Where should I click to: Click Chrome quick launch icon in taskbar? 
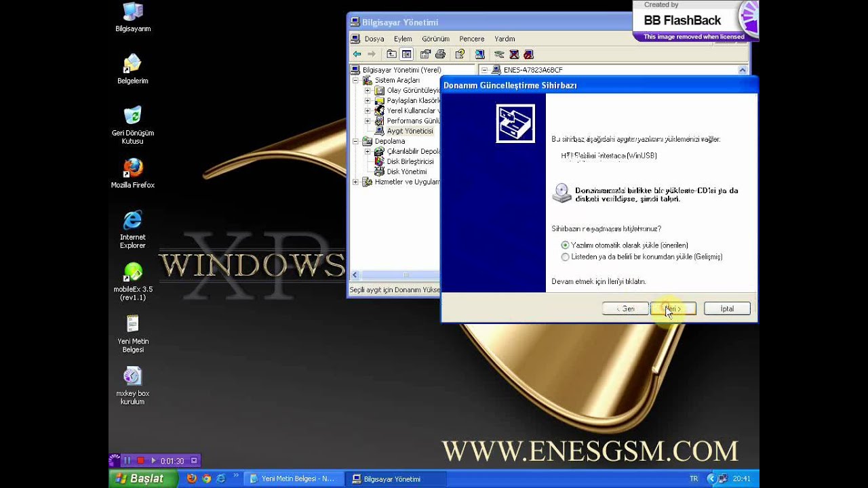206,479
